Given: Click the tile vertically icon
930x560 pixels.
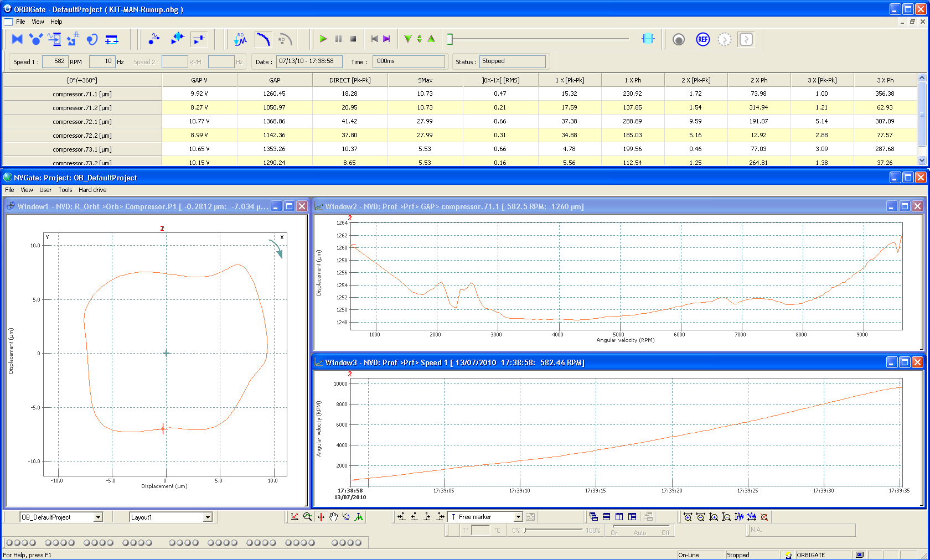Looking at the screenshot, I should pos(619,517).
